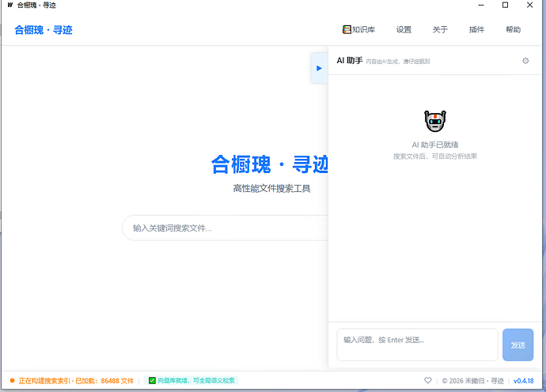Click the 发送 send button
Image resolution: width=546 pixels, height=392 pixels.
click(518, 345)
